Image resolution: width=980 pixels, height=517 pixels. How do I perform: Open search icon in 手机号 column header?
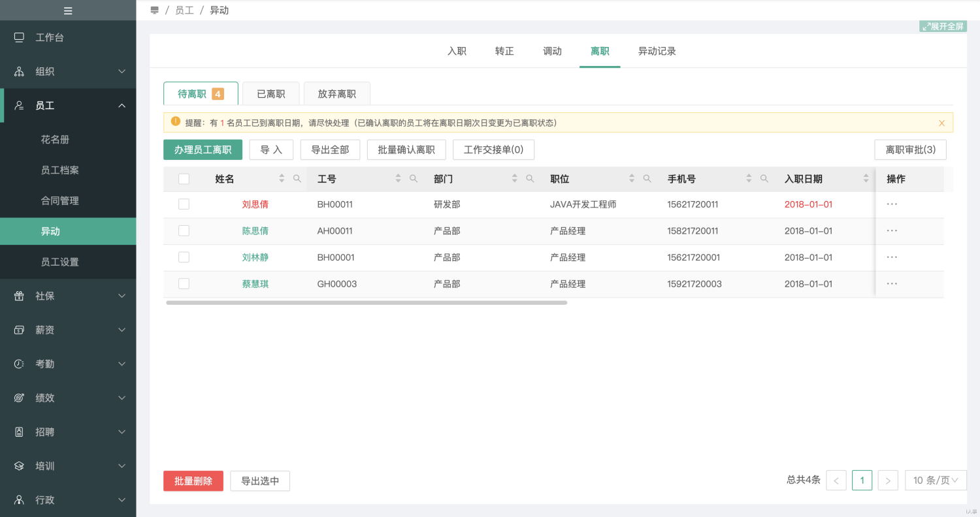(764, 178)
